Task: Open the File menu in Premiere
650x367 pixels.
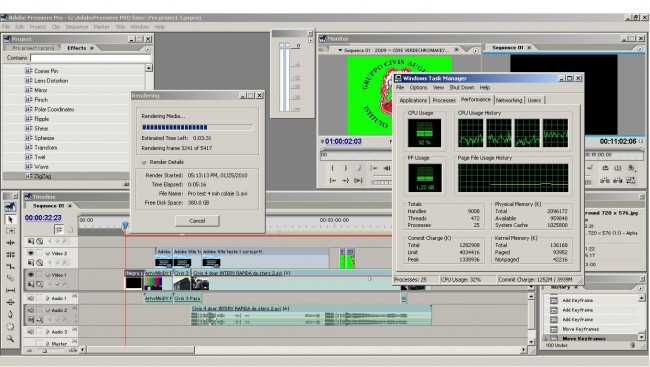Action: 6,27
